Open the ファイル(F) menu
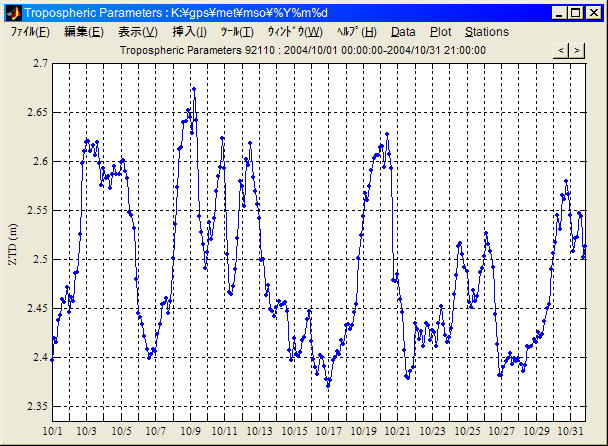 coord(30,32)
